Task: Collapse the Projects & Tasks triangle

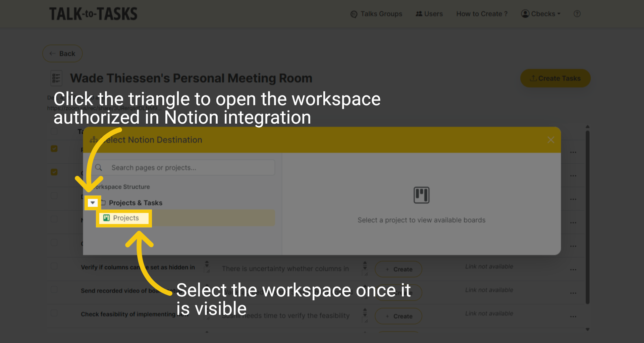Action: 93,203
